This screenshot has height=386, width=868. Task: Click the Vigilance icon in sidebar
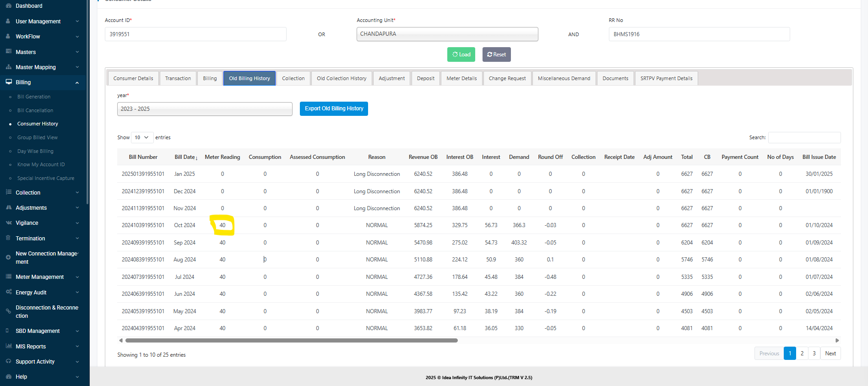pyautogui.click(x=8, y=223)
